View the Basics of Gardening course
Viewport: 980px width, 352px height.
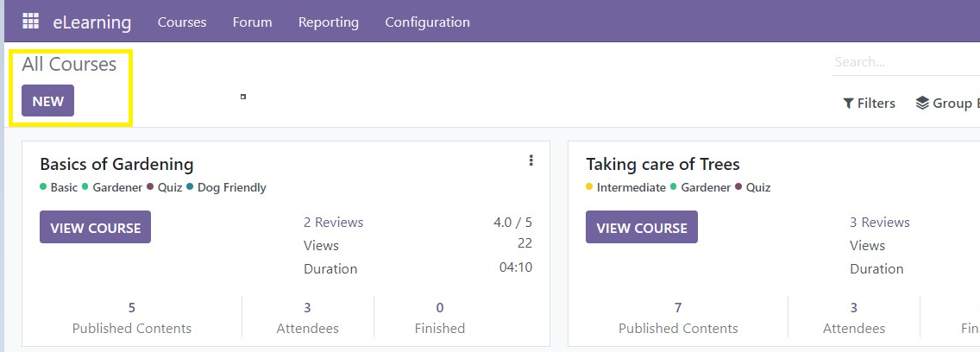[96, 228]
